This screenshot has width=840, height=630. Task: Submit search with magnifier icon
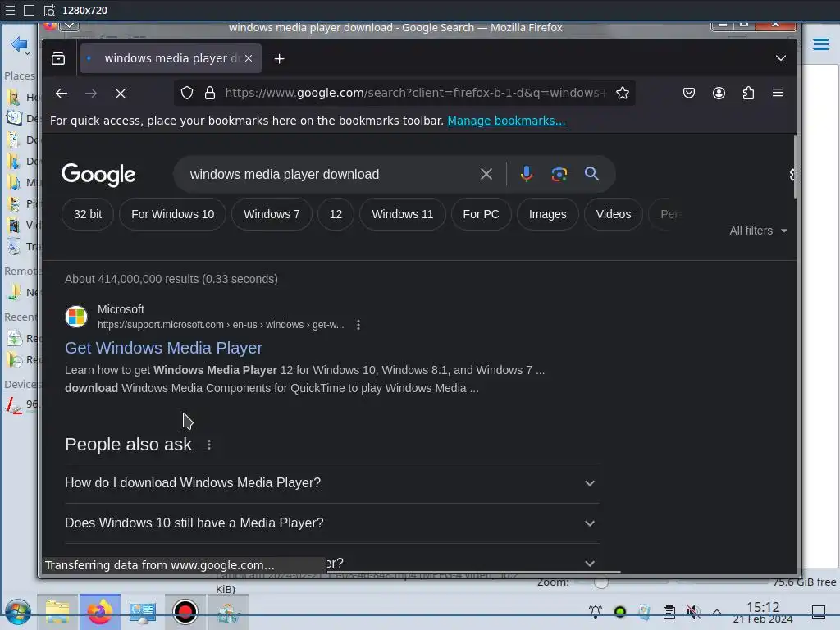(x=591, y=174)
